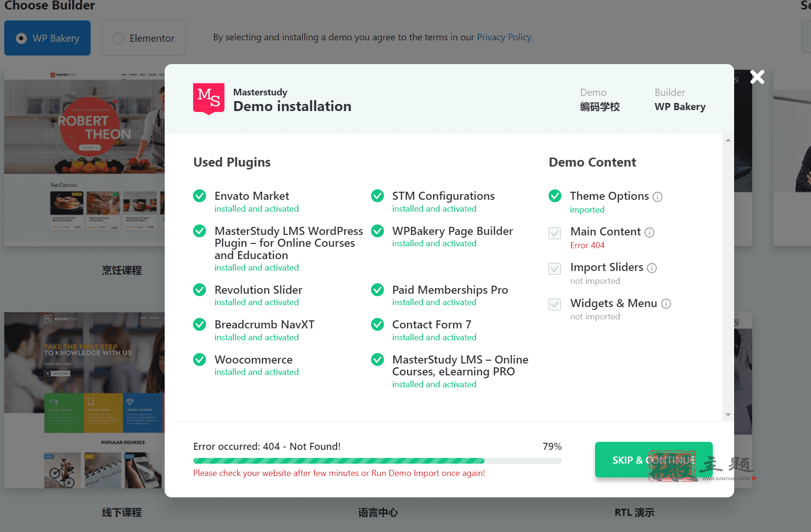Close the demo installation popup
The height and width of the screenshot is (532, 811).
pos(757,77)
